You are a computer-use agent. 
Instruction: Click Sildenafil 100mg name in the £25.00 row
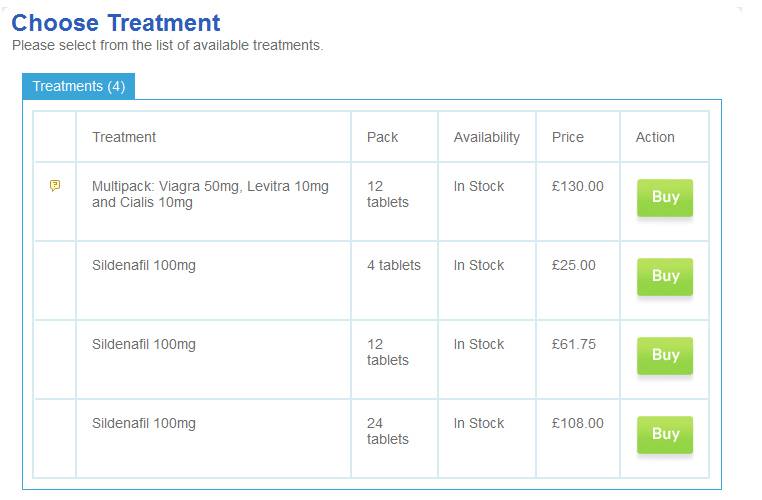[144, 265]
